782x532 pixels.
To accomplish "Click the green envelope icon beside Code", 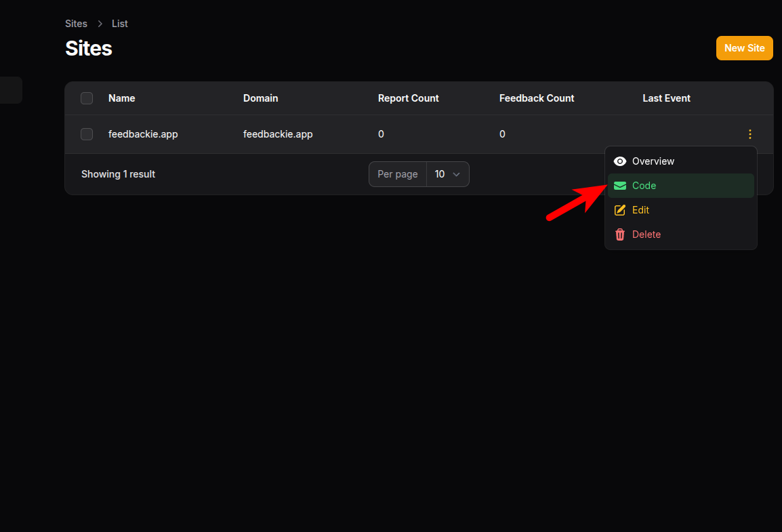I will tap(619, 186).
